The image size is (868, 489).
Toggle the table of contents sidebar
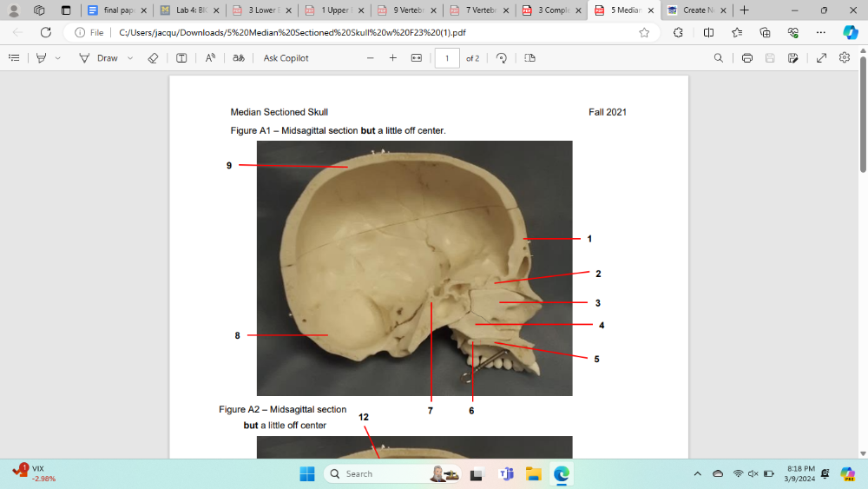click(x=14, y=58)
